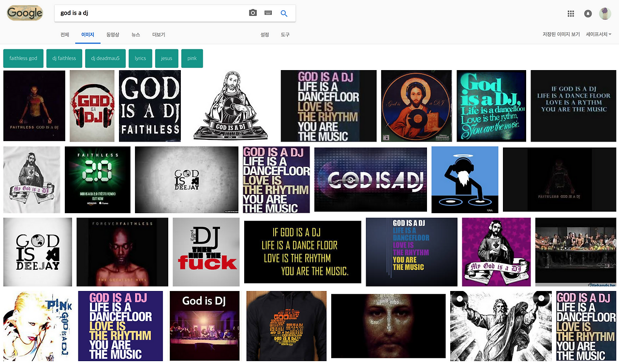Select the pink suggestion chip

(x=192, y=58)
